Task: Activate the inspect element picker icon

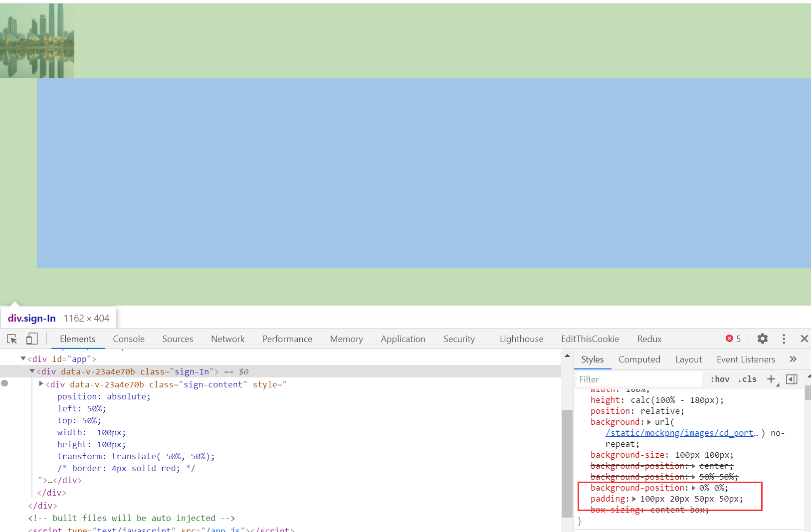Action: (x=12, y=339)
